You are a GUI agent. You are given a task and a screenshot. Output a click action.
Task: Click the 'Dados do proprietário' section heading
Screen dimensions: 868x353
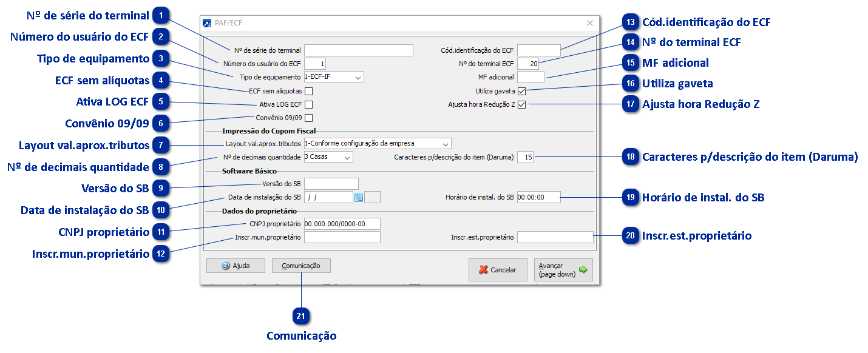[x=259, y=210]
